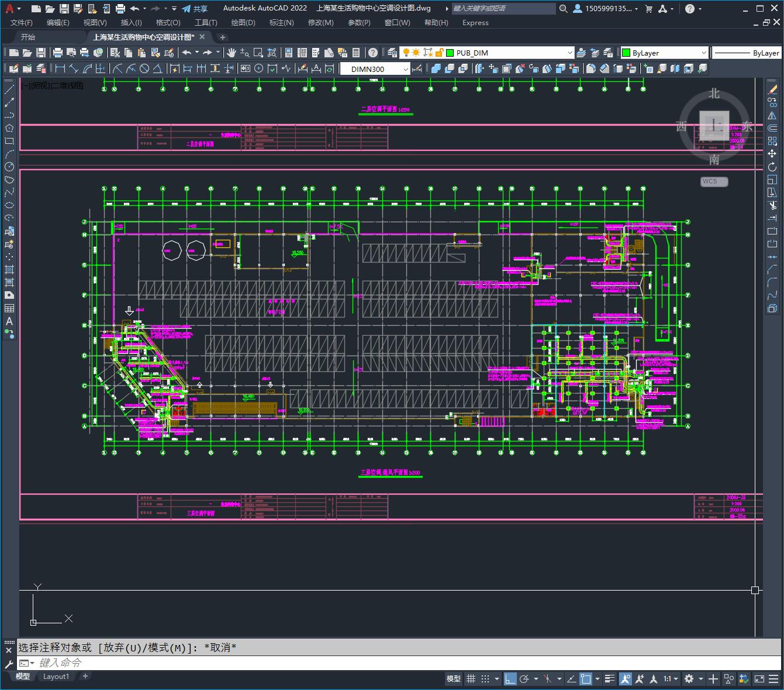
Task: Open the QuickCalc calculator
Action: [356, 53]
